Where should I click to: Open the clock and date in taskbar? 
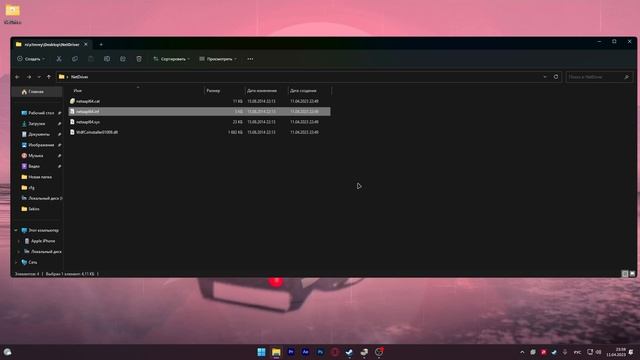[x=616, y=352]
